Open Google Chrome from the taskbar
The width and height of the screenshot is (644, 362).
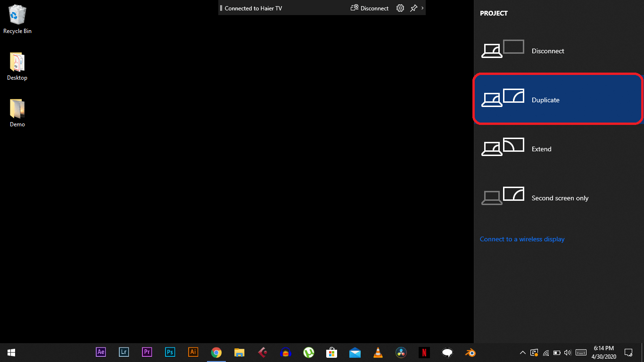coord(216,352)
